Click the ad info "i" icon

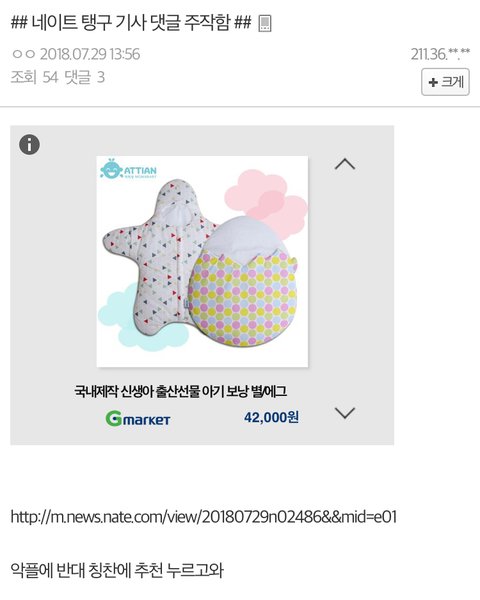(x=29, y=145)
